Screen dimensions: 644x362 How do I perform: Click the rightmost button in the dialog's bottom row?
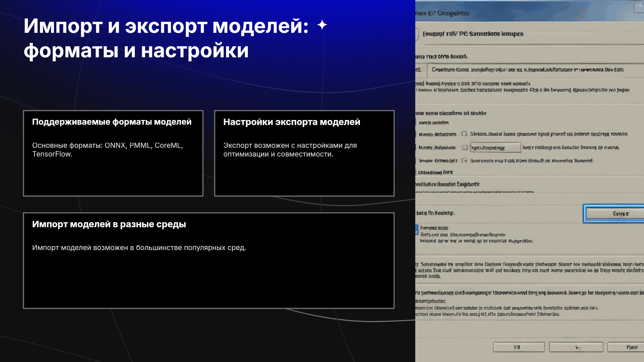626,347
